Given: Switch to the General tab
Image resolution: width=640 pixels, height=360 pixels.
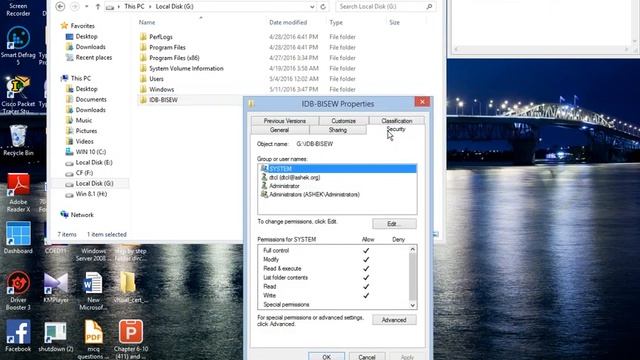Looking at the screenshot, I should point(280,130).
